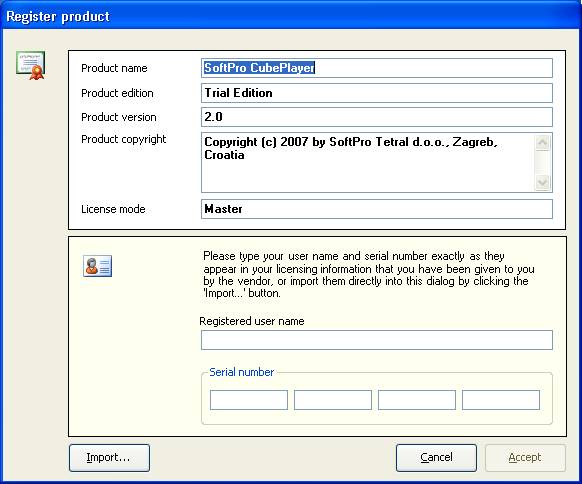Click the Serial number group label
This screenshot has width=582, height=484.
click(x=242, y=372)
